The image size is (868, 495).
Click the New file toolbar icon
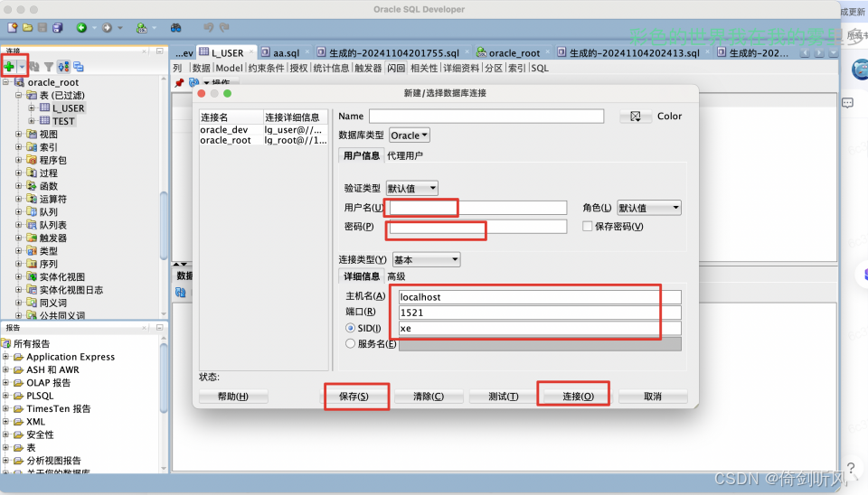point(12,28)
